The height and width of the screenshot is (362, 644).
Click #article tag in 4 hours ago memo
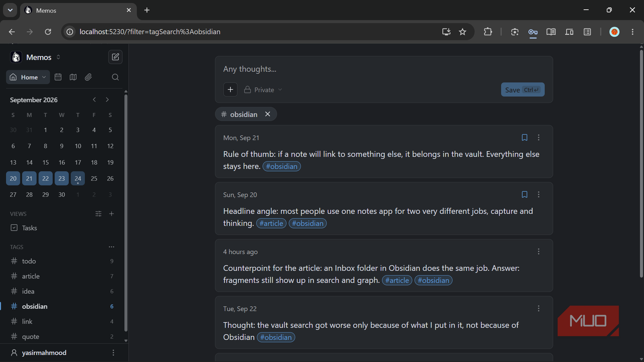pos(397,280)
